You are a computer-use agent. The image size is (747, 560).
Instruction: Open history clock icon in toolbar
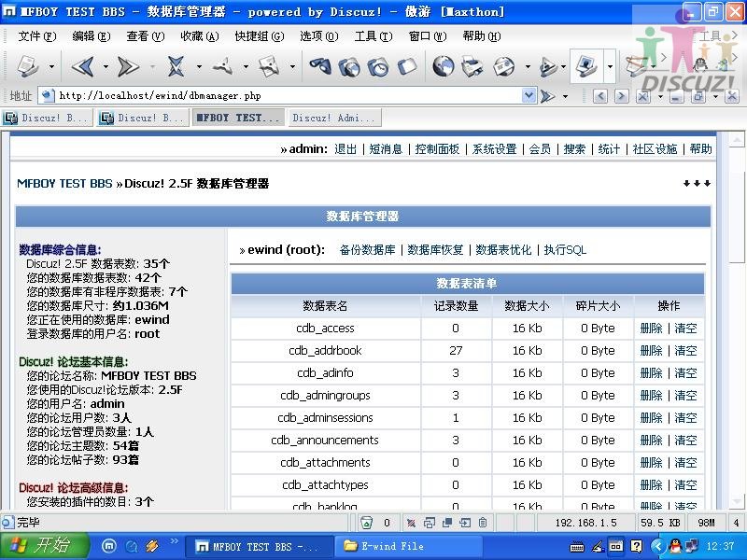378,66
